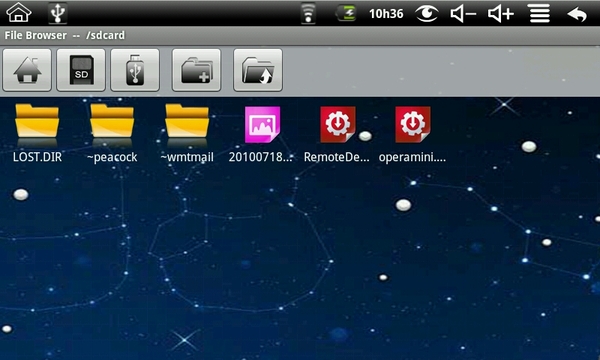Select the ~wmtmail label
The width and height of the screenshot is (600, 360).
(187, 157)
